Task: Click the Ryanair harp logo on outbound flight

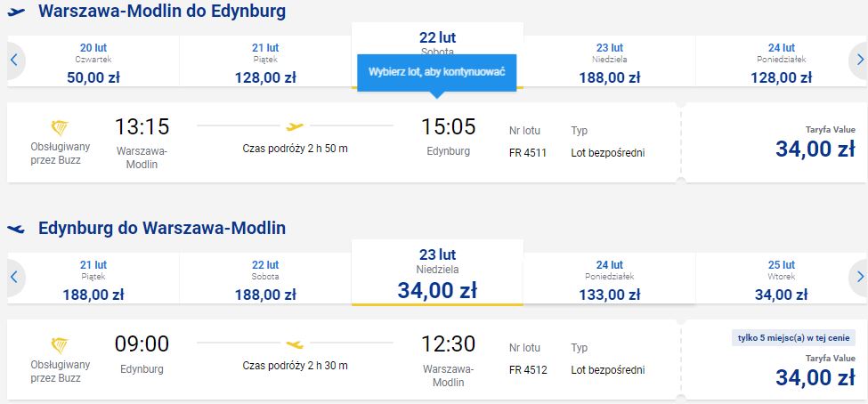Action: coord(60,128)
